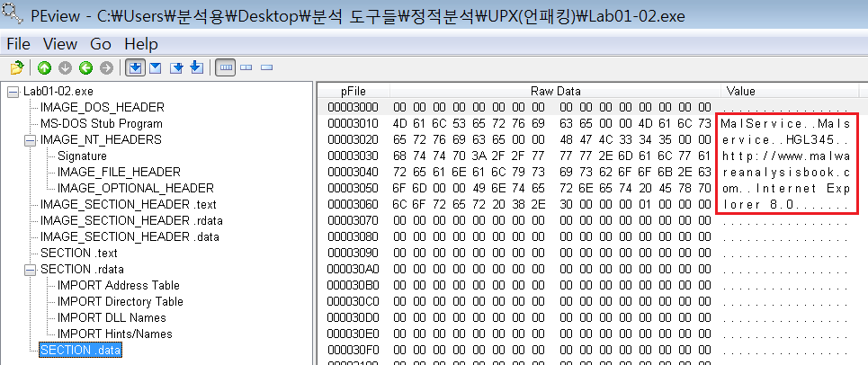Select the third blue arrow view icon
The width and height of the screenshot is (868, 365).
tap(176, 68)
